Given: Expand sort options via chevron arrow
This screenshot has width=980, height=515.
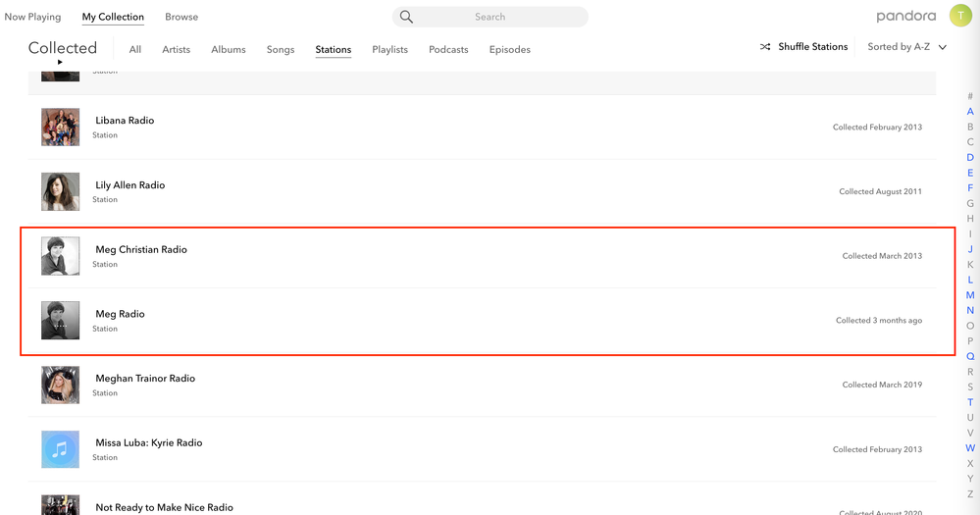Looking at the screenshot, I should [x=943, y=47].
